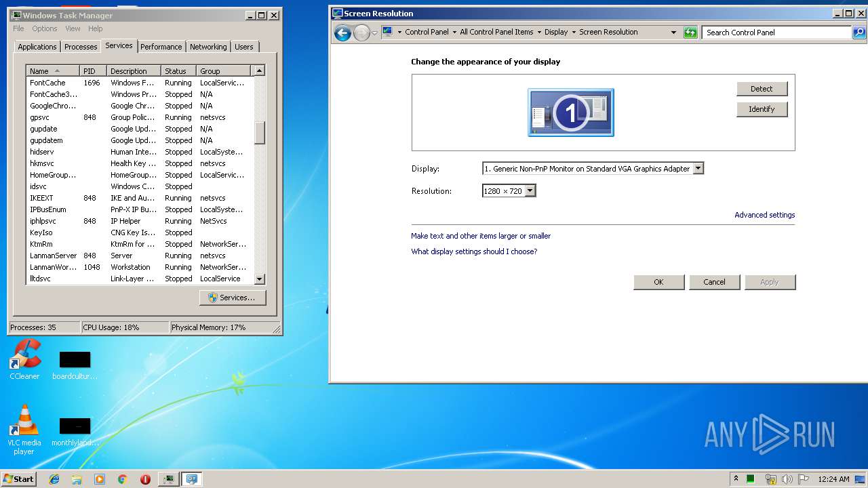Click services list scroll up arrow
The width and height of the screenshot is (868, 488).
[x=259, y=70]
